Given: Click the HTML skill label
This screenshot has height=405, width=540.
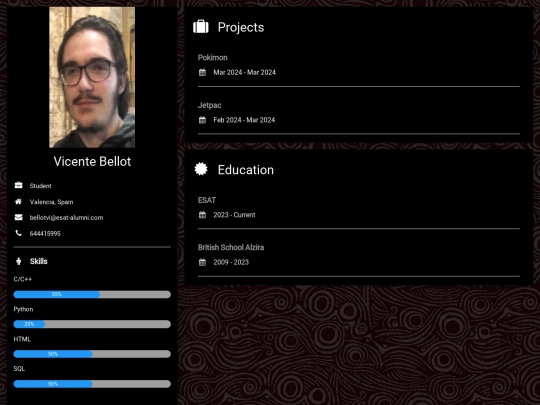Looking at the screenshot, I should 22,339.
